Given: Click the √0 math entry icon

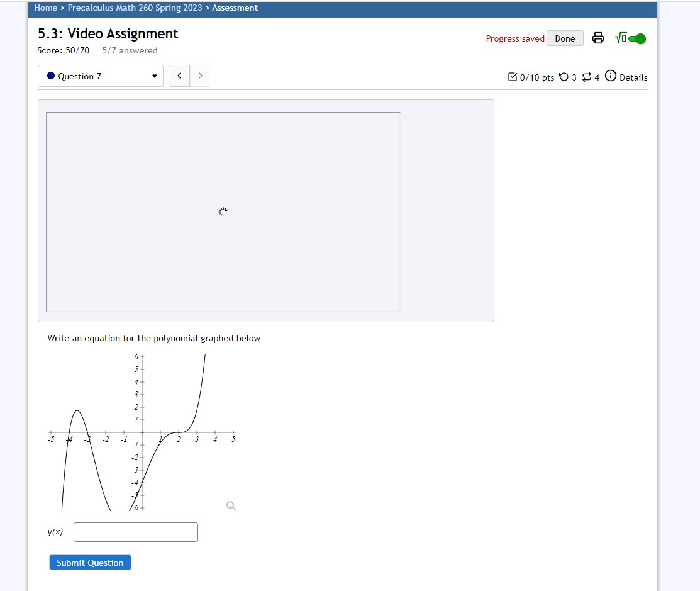Looking at the screenshot, I should tap(619, 38).
